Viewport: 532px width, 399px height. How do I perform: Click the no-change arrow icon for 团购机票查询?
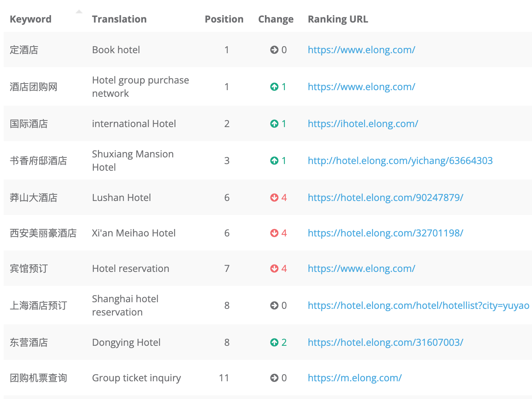(274, 378)
